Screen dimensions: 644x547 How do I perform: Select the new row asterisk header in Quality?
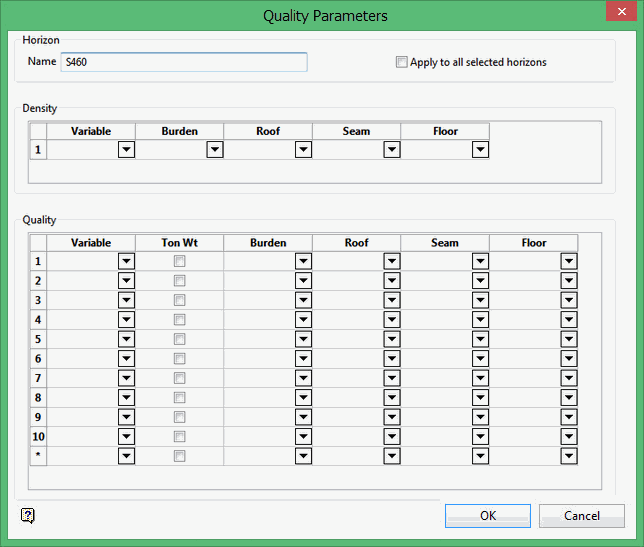(x=38, y=456)
